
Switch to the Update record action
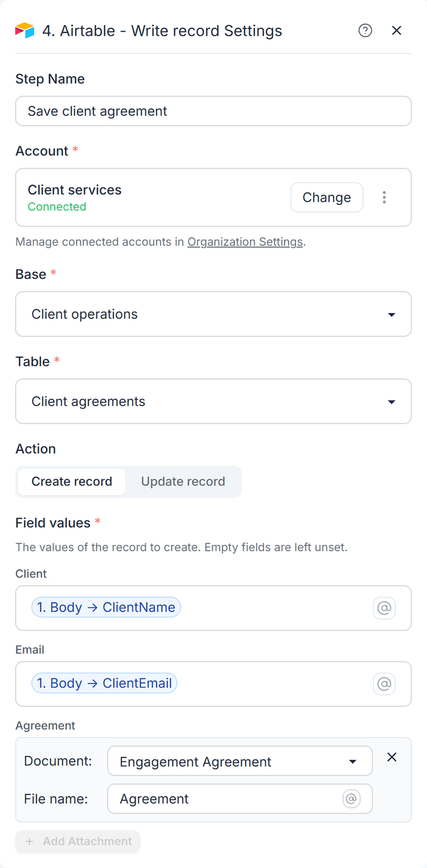click(x=183, y=482)
